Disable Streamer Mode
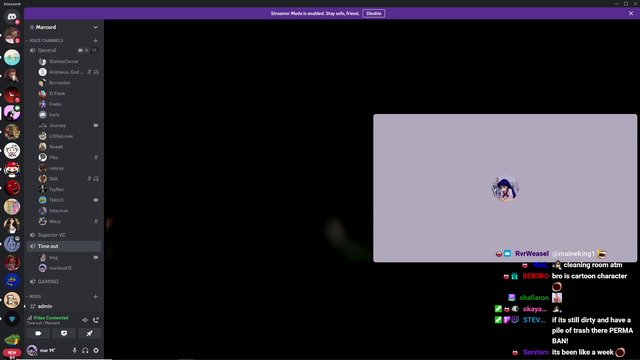The height and width of the screenshot is (360, 640). click(x=373, y=13)
